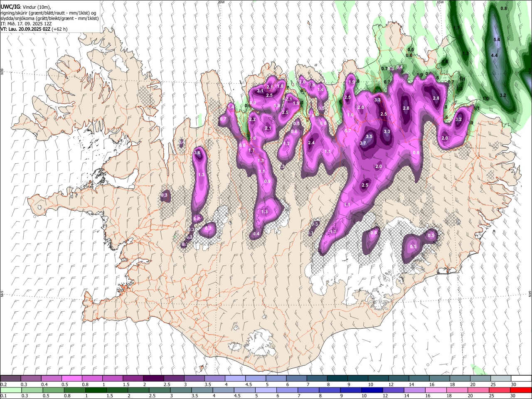Click the 3.7 snowfall value on the map

362,143
